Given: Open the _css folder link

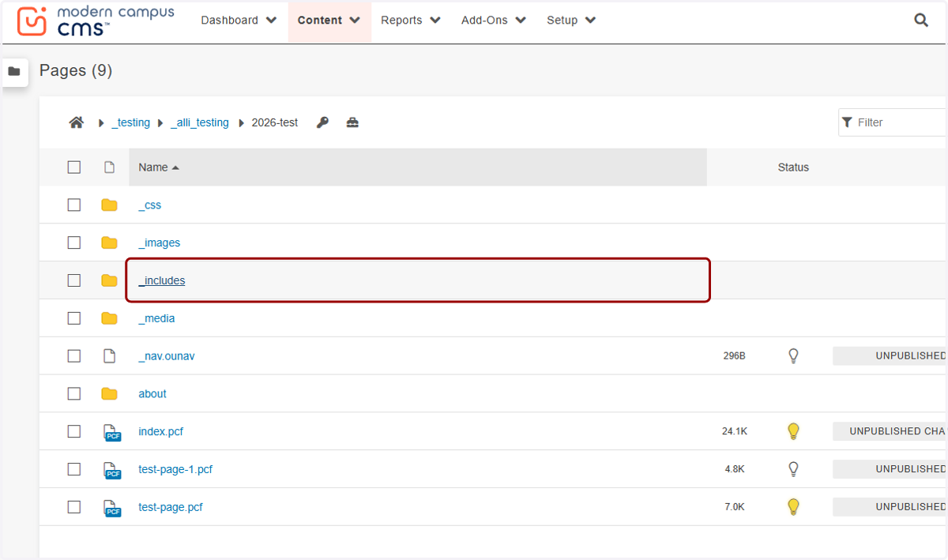Looking at the screenshot, I should (x=150, y=205).
